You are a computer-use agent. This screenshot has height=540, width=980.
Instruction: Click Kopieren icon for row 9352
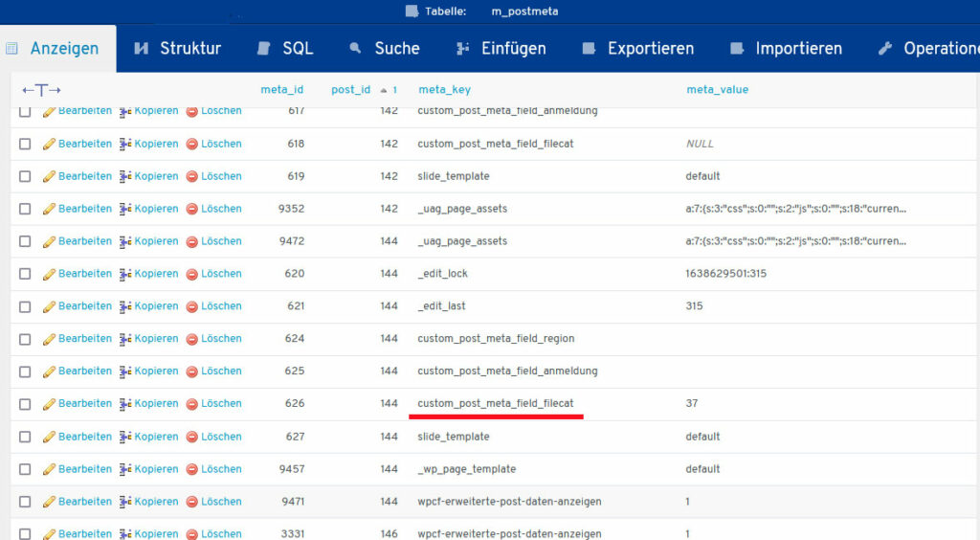pyautogui.click(x=125, y=209)
